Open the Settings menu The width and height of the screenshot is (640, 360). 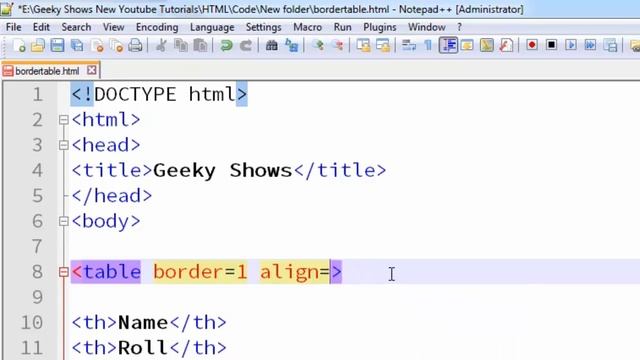point(264,27)
